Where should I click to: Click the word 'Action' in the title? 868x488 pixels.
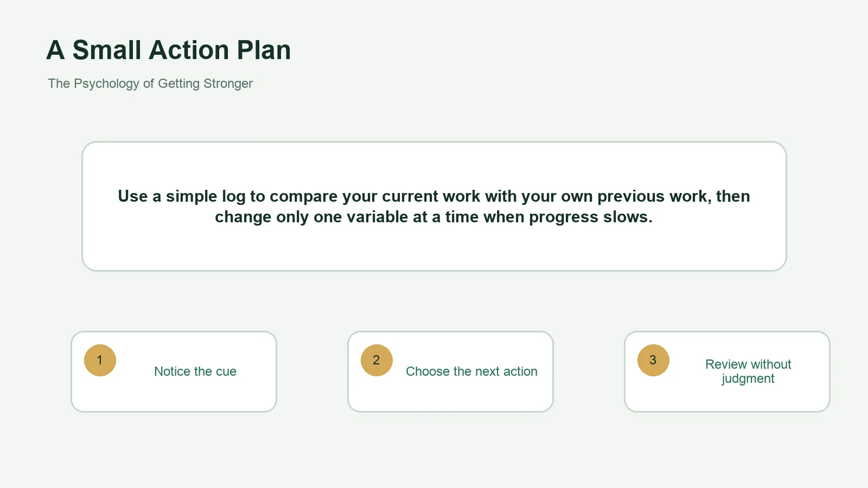pyautogui.click(x=189, y=50)
